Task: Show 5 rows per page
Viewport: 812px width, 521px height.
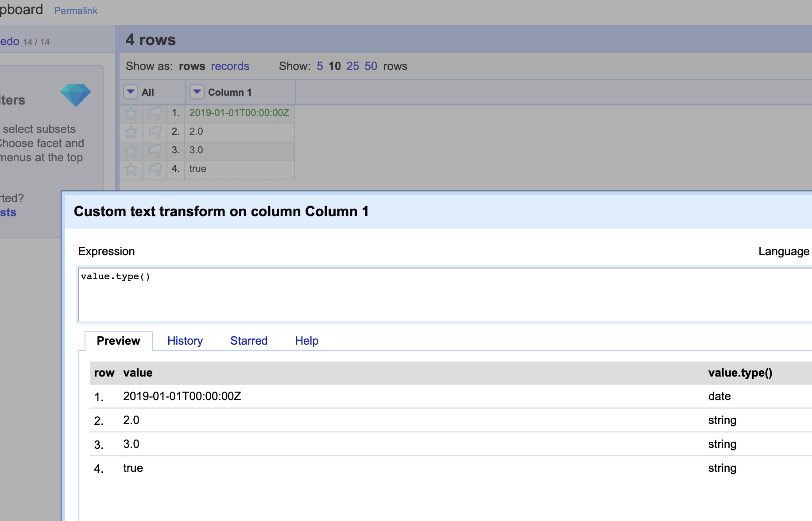Action: pos(320,66)
